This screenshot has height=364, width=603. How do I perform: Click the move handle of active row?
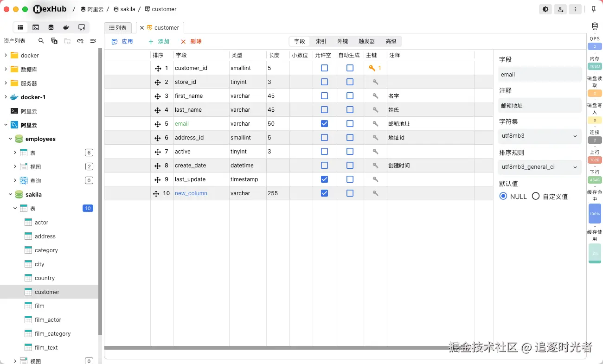[158, 152]
